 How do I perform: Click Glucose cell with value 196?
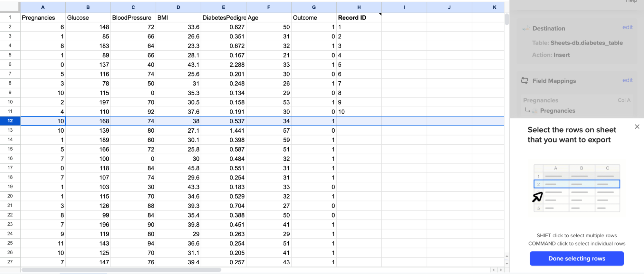88,224
